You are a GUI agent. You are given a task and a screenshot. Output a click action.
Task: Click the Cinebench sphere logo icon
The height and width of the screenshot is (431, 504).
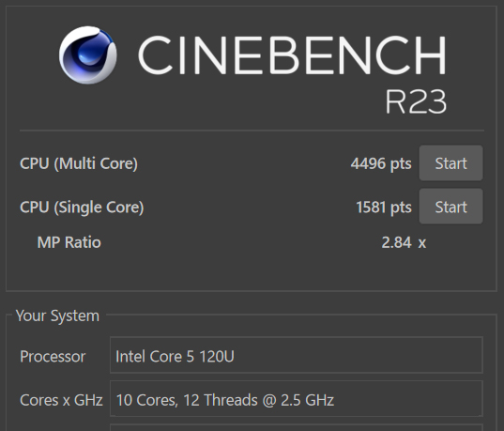click(x=87, y=55)
